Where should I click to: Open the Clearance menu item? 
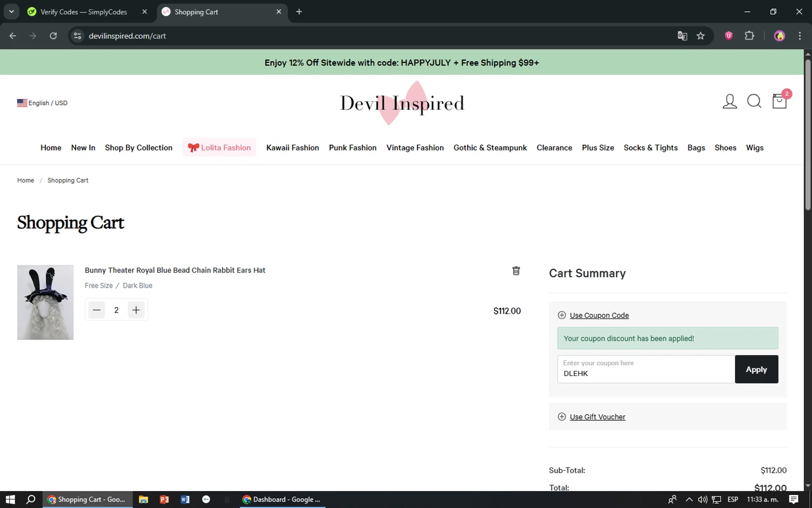pos(554,148)
